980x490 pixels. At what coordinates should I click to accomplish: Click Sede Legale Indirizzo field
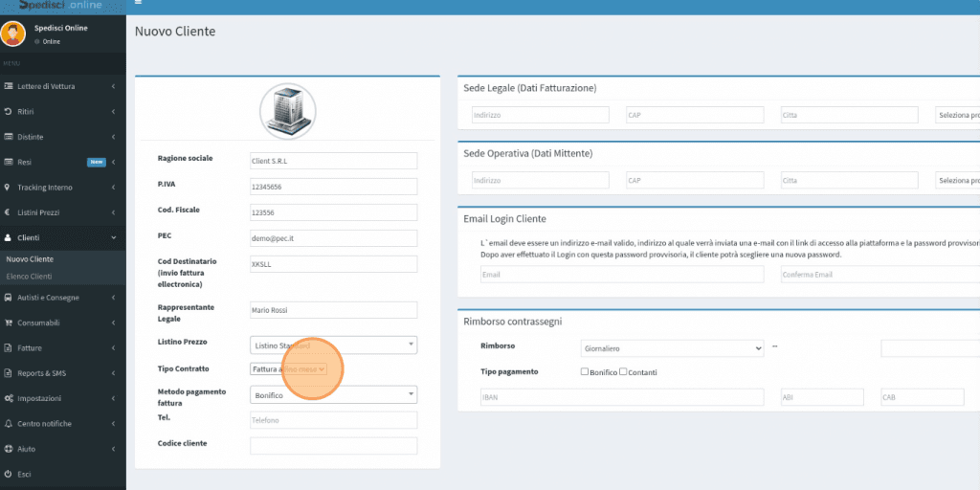click(541, 115)
